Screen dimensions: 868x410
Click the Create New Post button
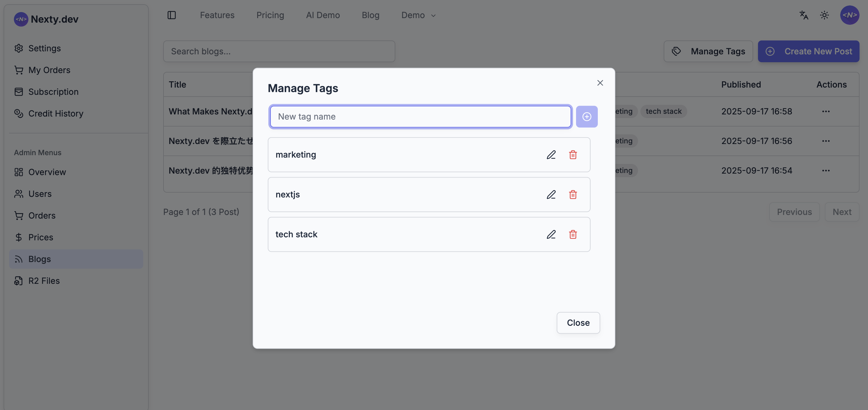[808, 51]
